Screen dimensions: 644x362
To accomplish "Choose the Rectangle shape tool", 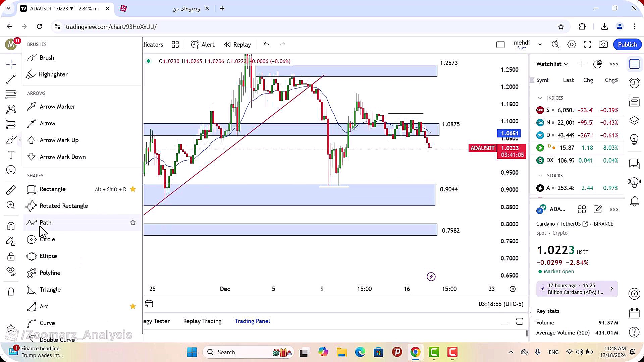I will point(82,189).
